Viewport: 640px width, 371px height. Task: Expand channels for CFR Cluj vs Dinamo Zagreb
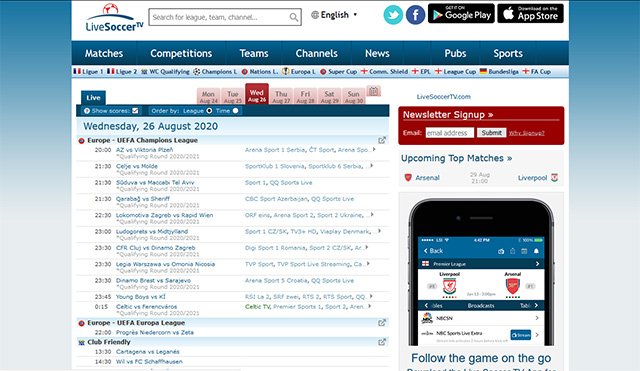[x=367, y=247]
